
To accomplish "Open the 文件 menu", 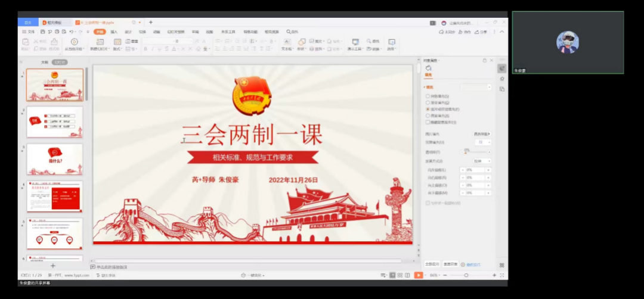I will (x=29, y=32).
